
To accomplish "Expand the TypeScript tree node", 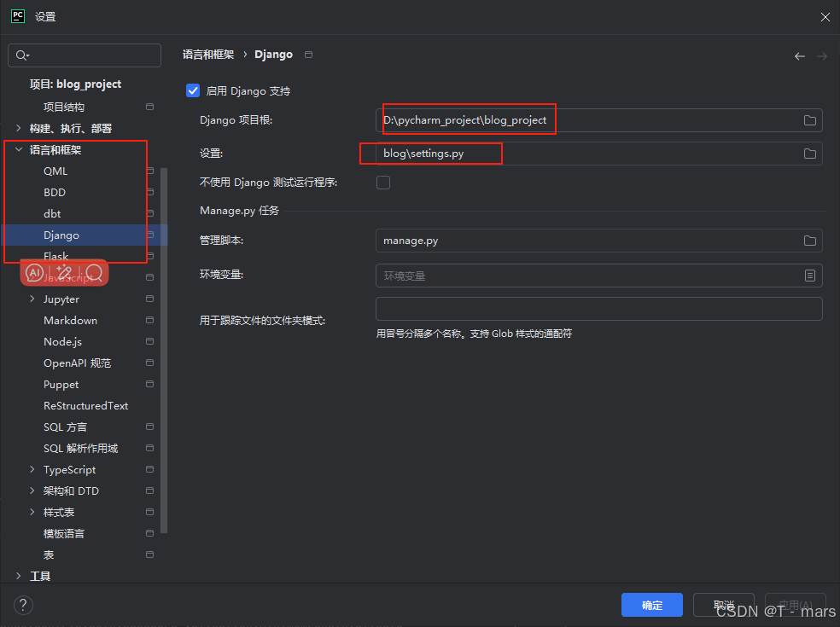I will tap(32, 469).
